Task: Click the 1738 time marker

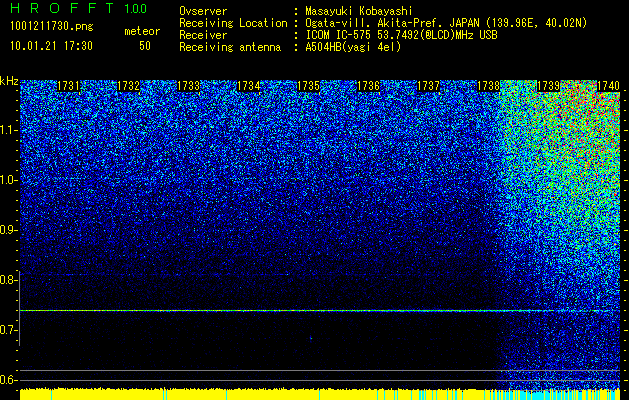Action: point(489,86)
